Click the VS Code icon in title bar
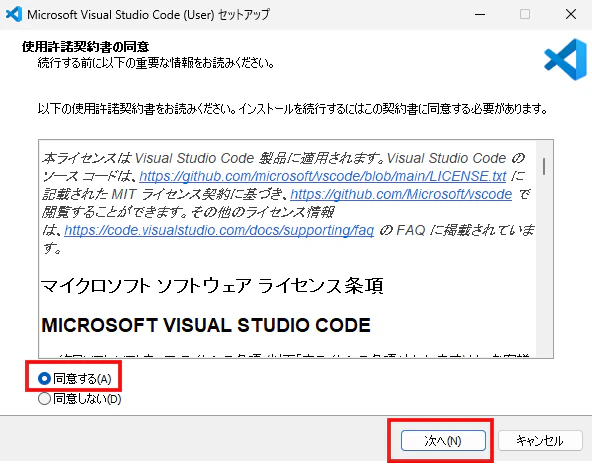The width and height of the screenshot is (592, 464). pyautogui.click(x=14, y=14)
